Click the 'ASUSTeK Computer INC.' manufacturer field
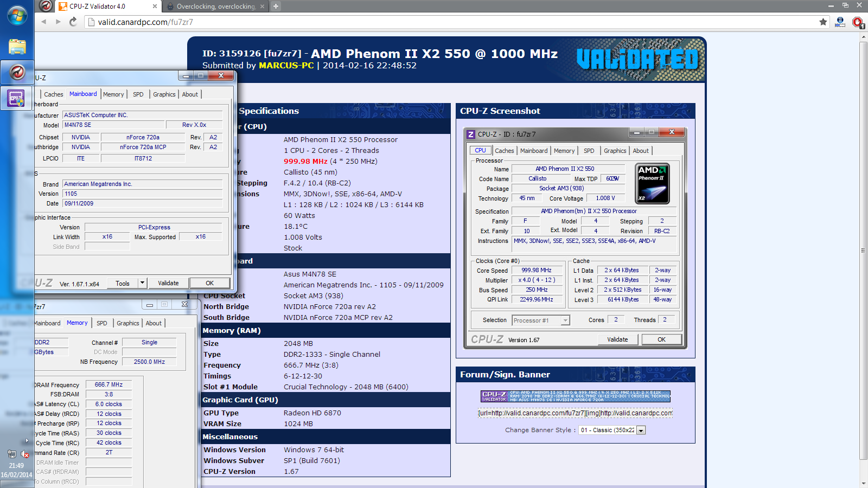Screen dimensions: 868x488 point(143,115)
